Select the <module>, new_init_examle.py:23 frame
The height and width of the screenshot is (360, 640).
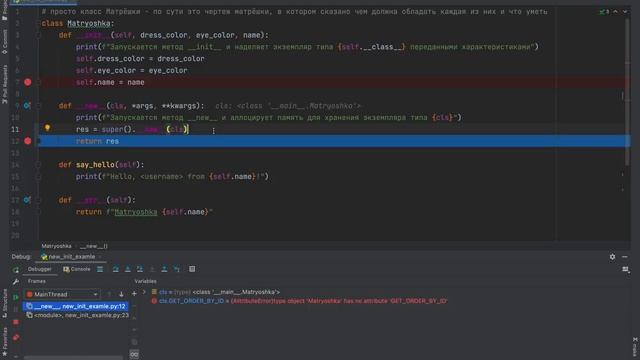[x=77, y=316]
